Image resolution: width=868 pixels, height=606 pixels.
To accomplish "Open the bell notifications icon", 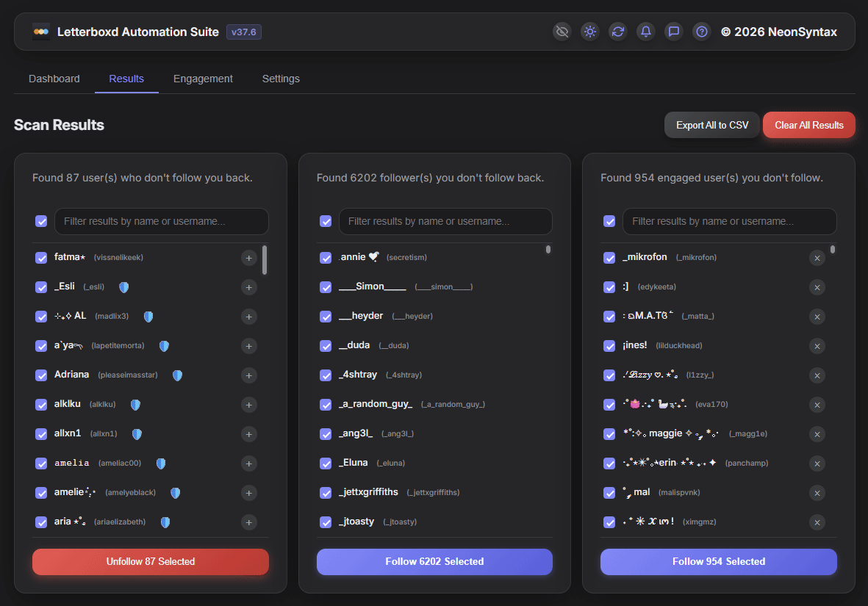I will coord(646,32).
